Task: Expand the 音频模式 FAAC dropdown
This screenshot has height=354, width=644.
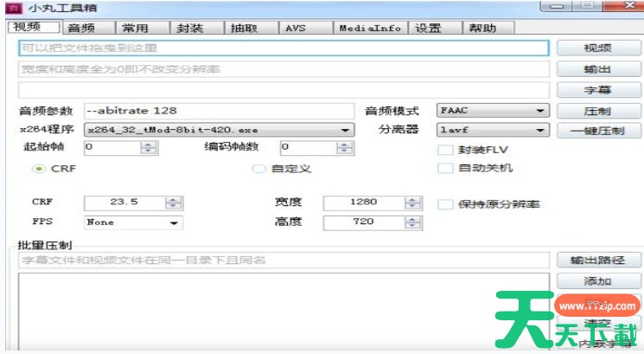Action: pyautogui.click(x=540, y=111)
